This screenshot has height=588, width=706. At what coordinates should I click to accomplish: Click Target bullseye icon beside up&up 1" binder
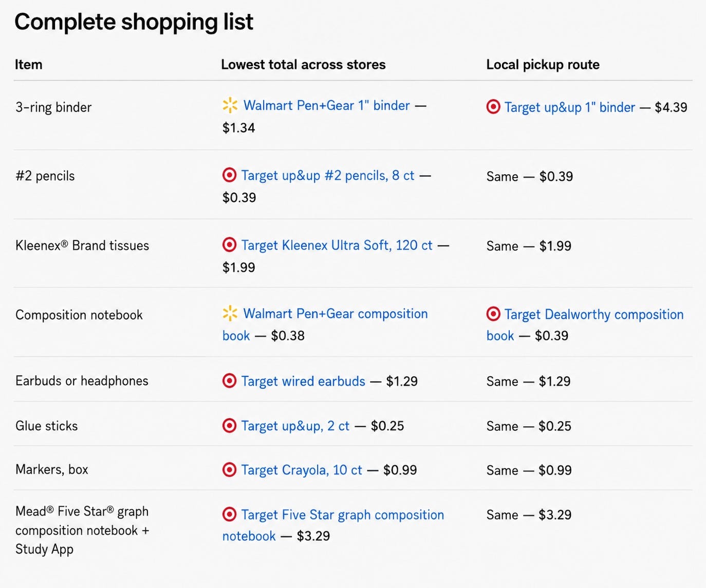pos(493,107)
